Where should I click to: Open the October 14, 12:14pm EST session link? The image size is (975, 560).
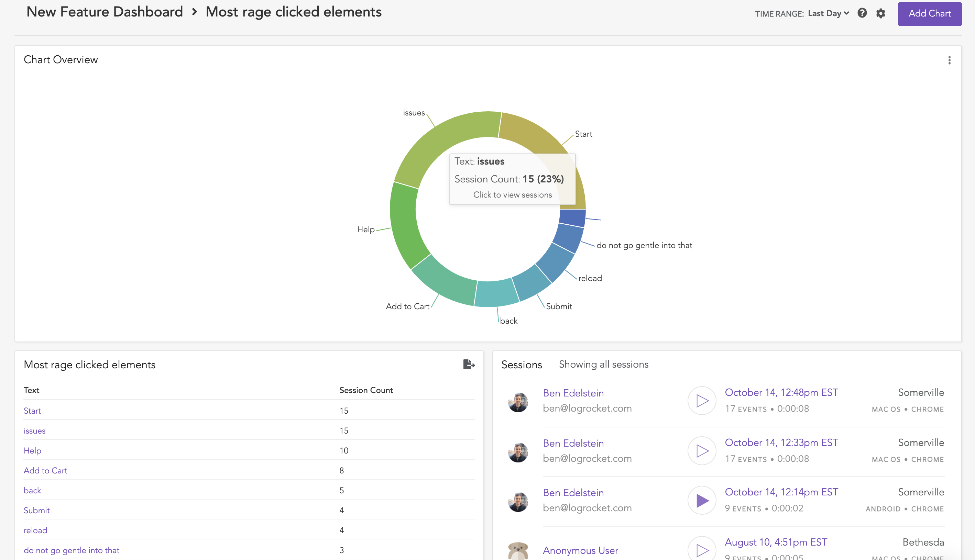tap(781, 492)
